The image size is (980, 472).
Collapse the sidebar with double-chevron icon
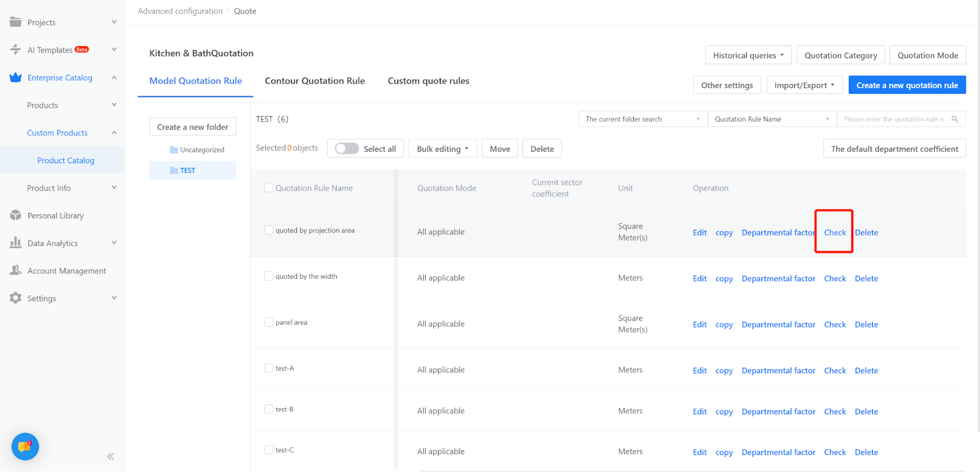pos(110,456)
